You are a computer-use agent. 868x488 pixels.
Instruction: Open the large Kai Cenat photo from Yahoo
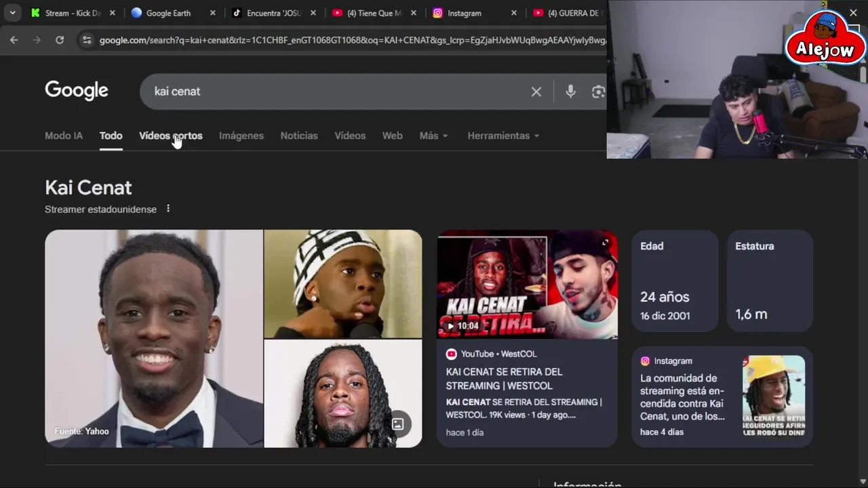click(154, 338)
